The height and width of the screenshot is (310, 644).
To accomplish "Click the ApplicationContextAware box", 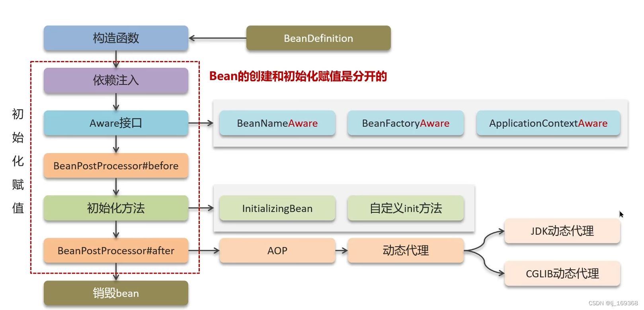I will (x=548, y=123).
